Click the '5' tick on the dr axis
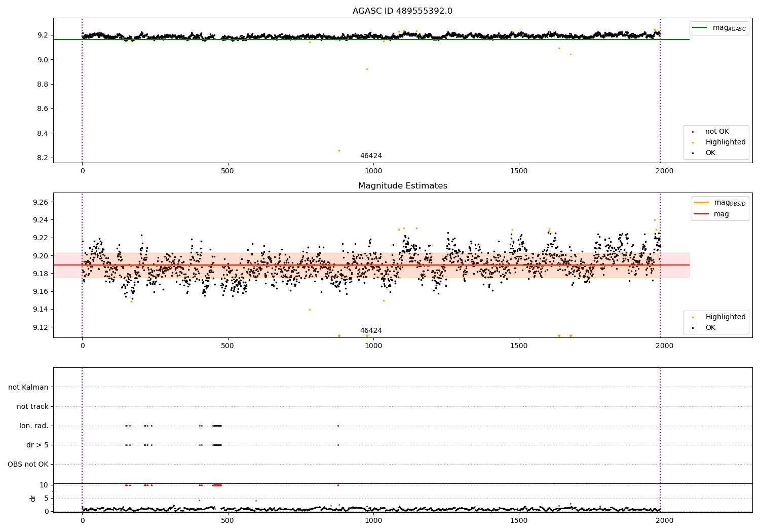The height and width of the screenshot is (532, 760). (46, 498)
